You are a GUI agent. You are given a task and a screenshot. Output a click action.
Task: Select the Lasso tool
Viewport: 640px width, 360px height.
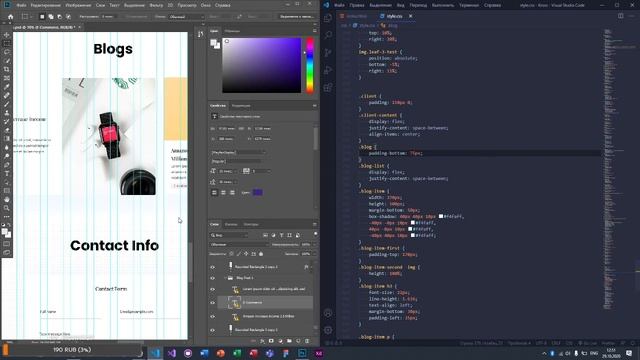point(7,52)
